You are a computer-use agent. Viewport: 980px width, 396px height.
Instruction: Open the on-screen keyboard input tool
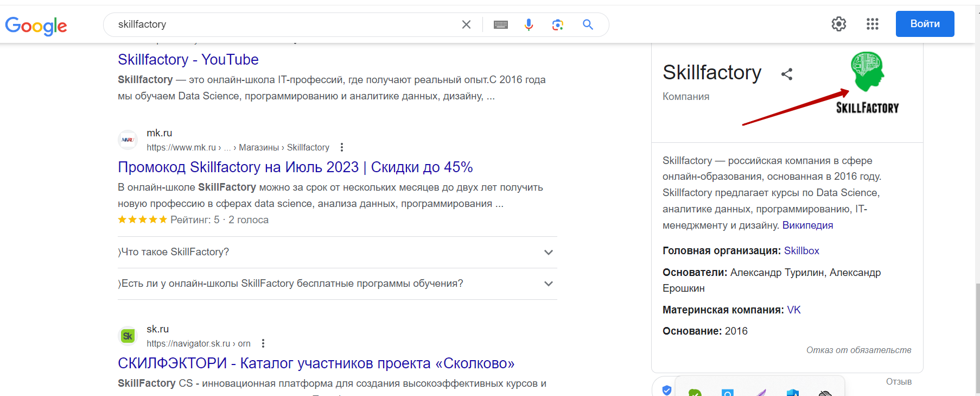pos(500,24)
